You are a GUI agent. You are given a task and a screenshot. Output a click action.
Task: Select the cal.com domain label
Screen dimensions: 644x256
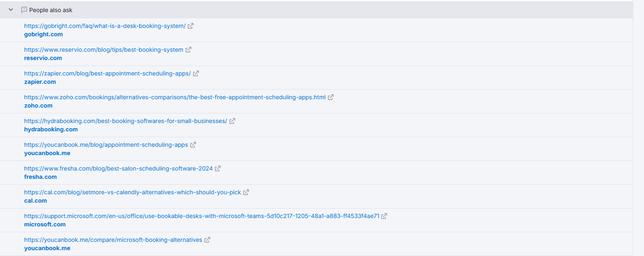click(35, 201)
